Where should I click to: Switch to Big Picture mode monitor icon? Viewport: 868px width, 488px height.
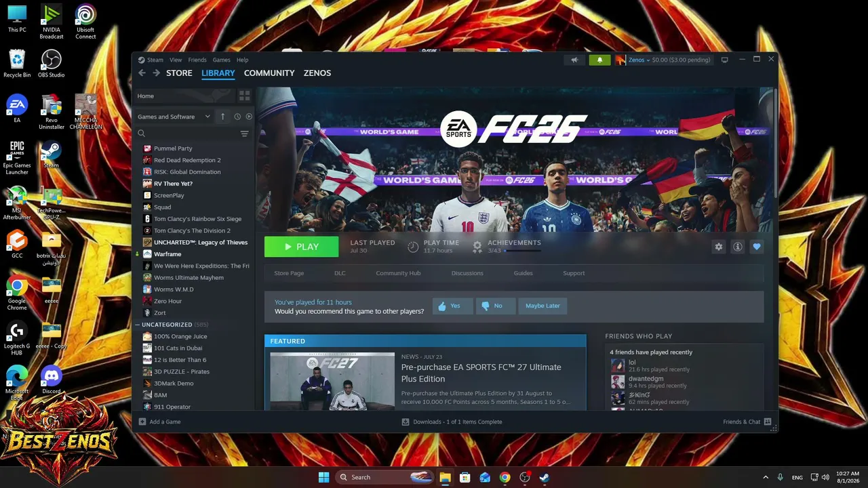click(724, 60)
